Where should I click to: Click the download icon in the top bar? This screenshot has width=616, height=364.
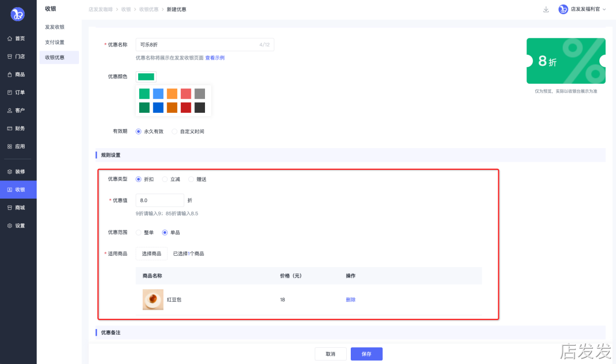pyautogui.click(x=546, y=9)
